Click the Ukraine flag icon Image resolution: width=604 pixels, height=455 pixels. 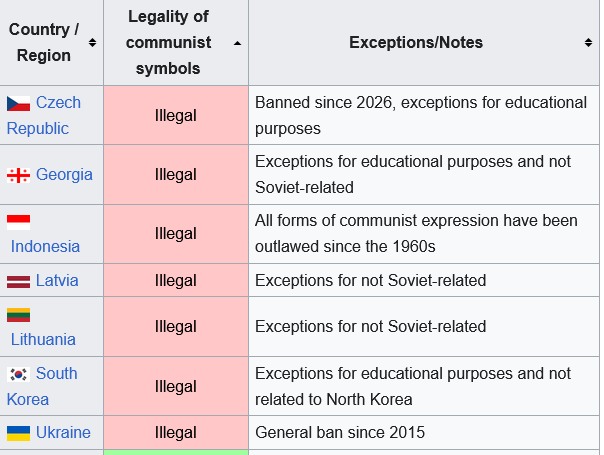click(x=18, y=433)
